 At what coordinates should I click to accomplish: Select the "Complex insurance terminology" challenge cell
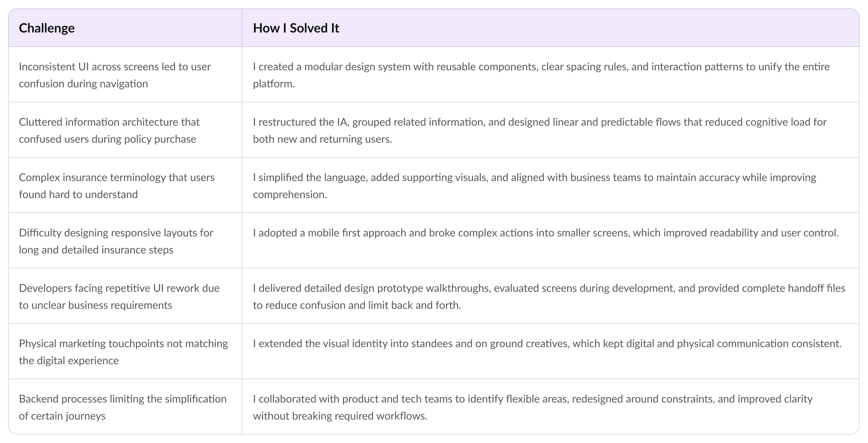pyautogui.click(x=117, y=186)
